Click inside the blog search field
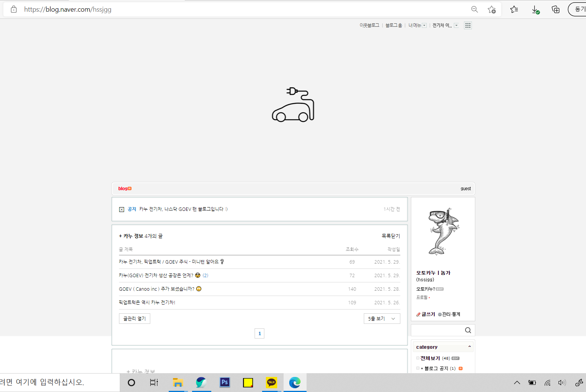 (438, 330)
